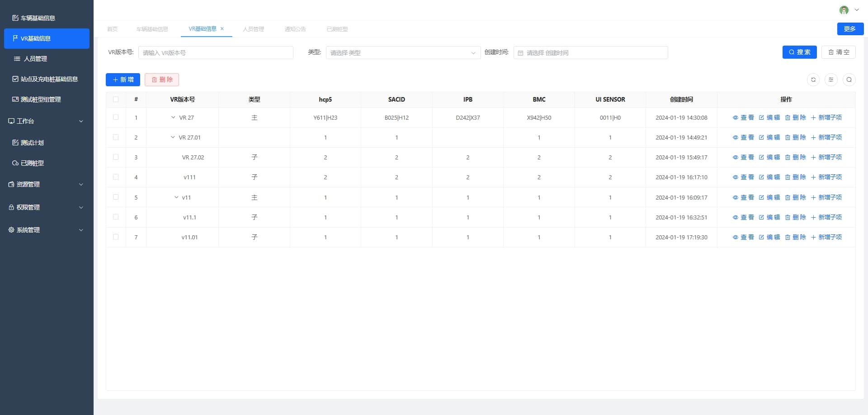Add a child item under VR 27
This screenshot has width=868, height=415.
pos(826,117)
